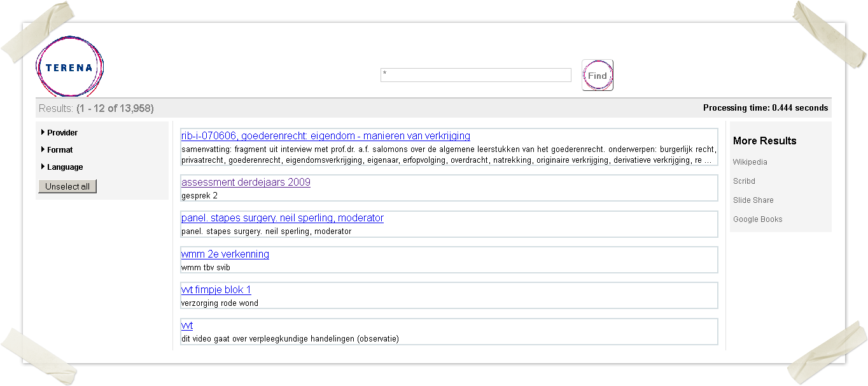The image size is (868, 386).
Task: Click the Provider disclosure triangle
Action: click(x=43, y=132)
